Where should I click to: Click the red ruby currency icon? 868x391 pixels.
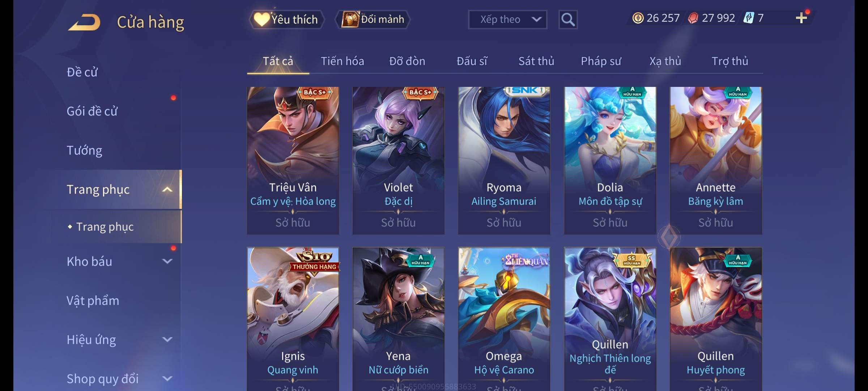693,18
